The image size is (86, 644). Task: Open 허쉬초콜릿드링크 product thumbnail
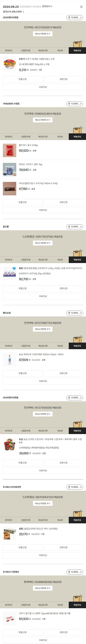tap(9, 188)
